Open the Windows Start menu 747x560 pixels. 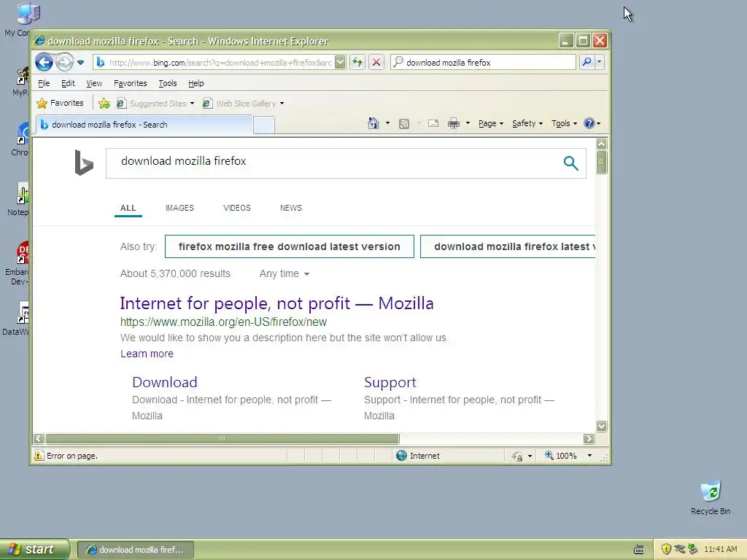pos(34,550)
